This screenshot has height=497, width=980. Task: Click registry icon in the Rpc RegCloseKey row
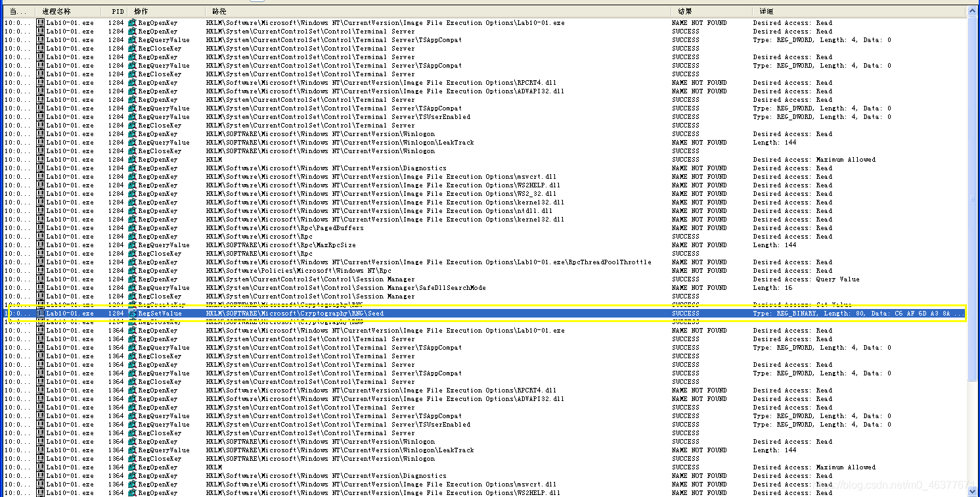132,254
